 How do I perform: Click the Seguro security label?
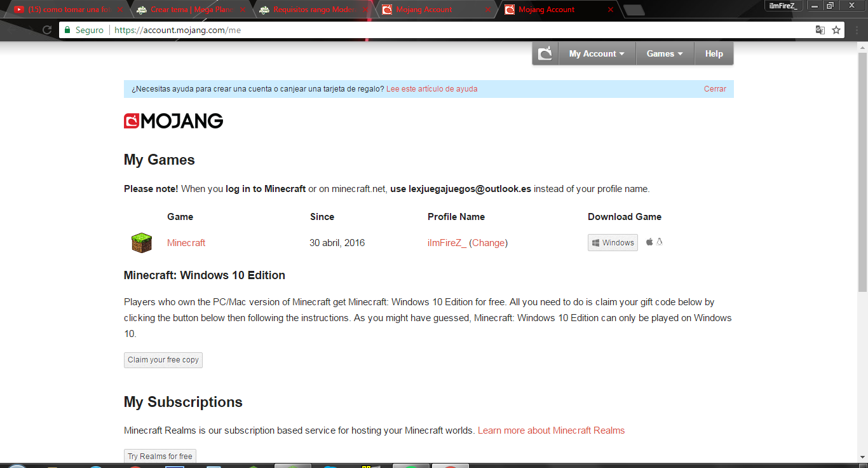coord(90,30)
